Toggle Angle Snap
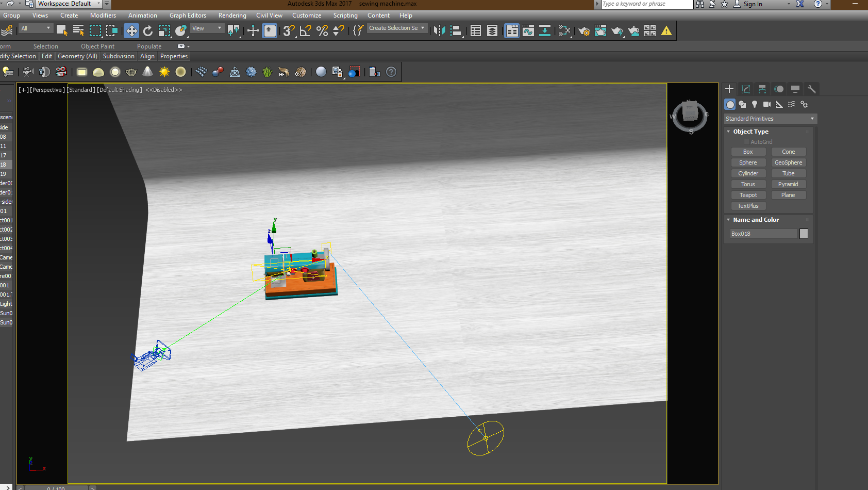This screenshot has width=868, height=490. click(305, 31)
